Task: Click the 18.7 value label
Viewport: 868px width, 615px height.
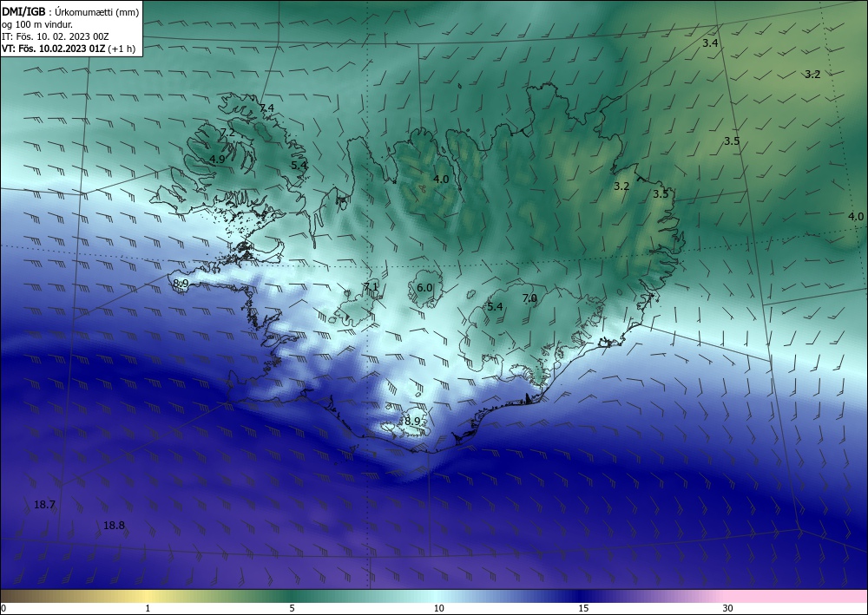Action: [44, 504]
